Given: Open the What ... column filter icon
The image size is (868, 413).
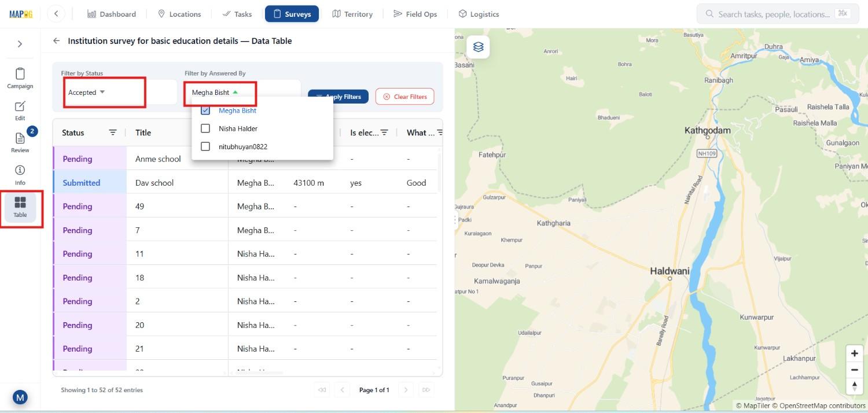Looking at the screenshot, I should point(439,132).
